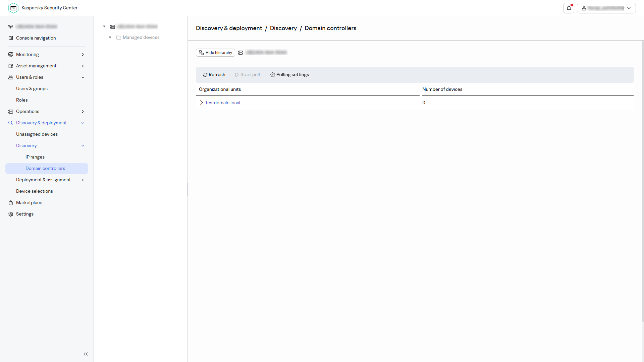This screenshot has width=644, height=362.
Task: Select the Asset management icon
Action: click(x=11, y=66)
